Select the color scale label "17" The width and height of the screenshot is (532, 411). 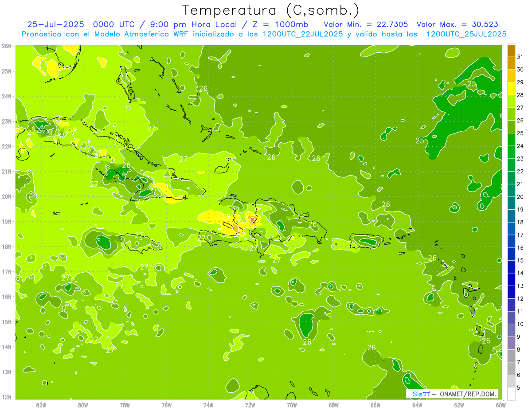pos(520,235)
